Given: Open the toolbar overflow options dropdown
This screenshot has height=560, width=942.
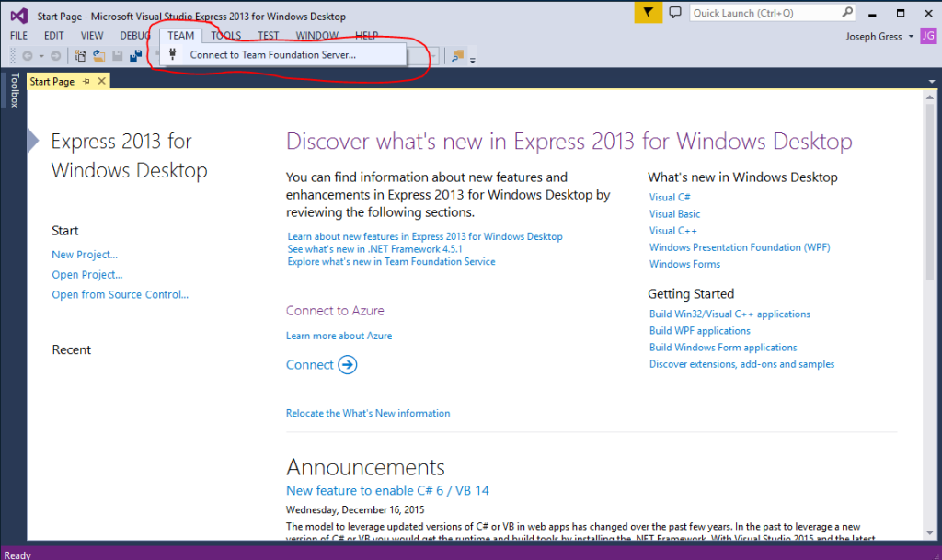Looking at the screenshot, I should coord(472,62).
